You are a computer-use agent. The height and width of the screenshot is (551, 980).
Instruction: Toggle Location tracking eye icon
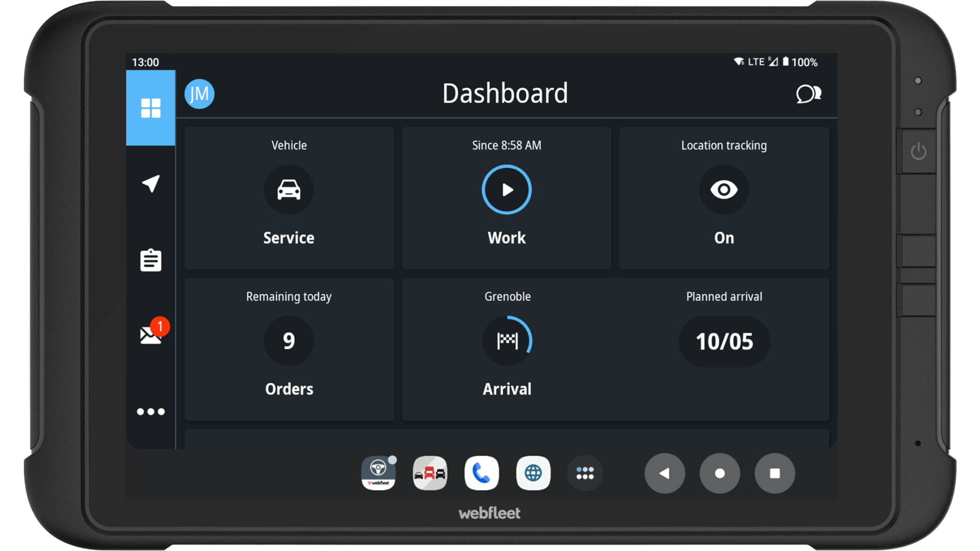click(724, 190)
